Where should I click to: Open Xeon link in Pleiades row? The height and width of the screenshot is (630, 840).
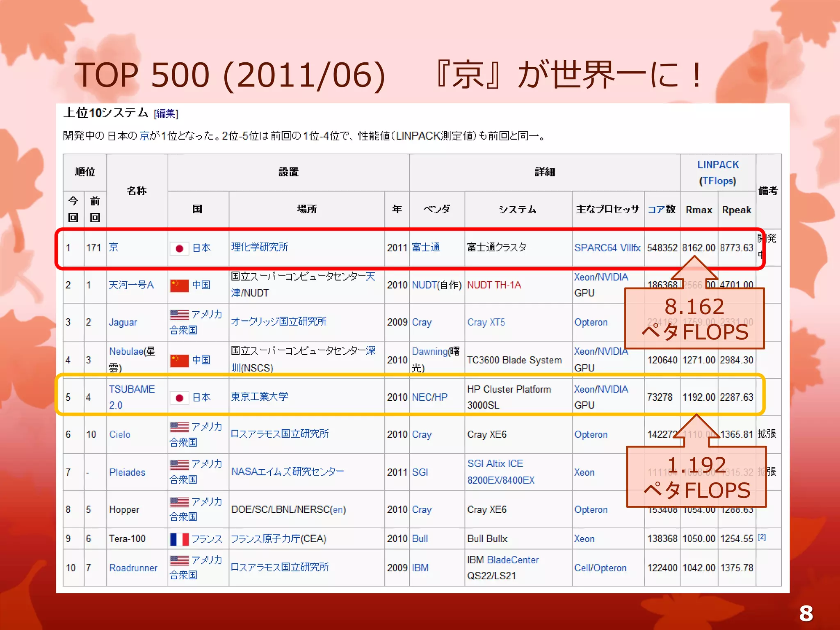coord(584,472)
